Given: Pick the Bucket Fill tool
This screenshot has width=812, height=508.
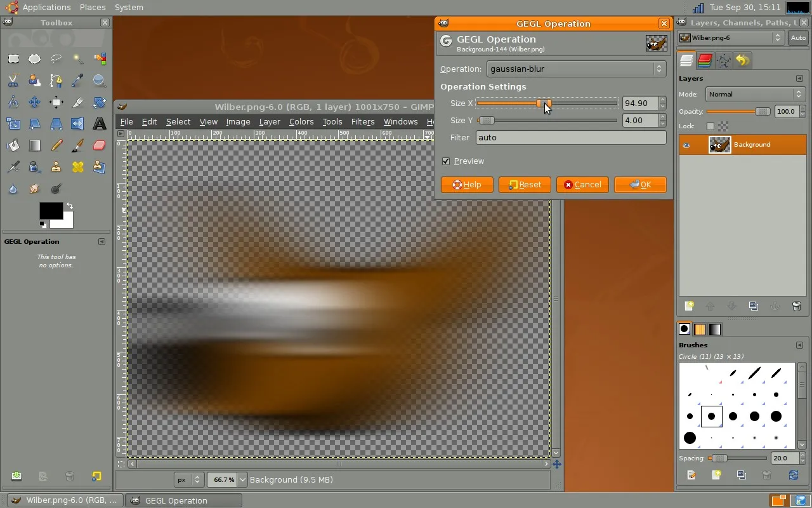Looking at the screenshot, I should [x=13, y=145].
